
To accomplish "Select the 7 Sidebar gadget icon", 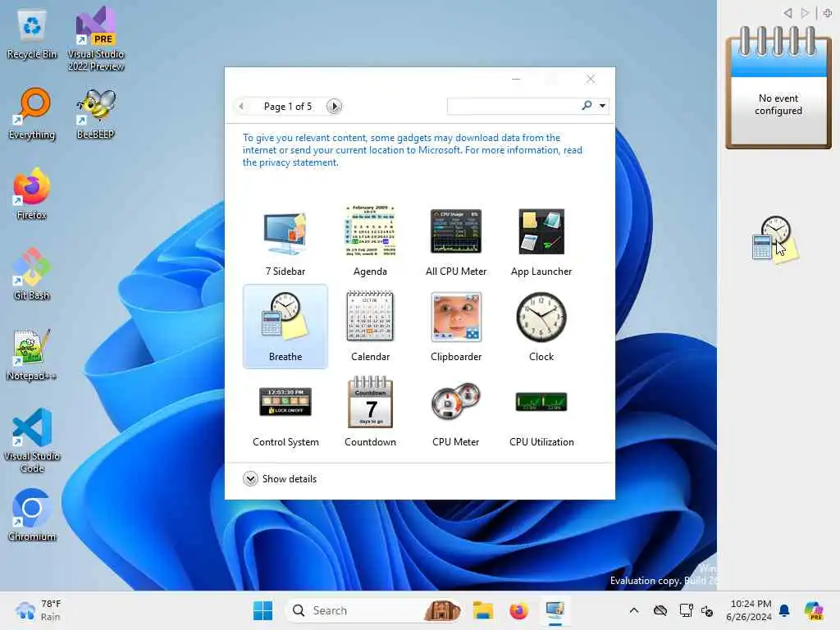I will (285, 233).
